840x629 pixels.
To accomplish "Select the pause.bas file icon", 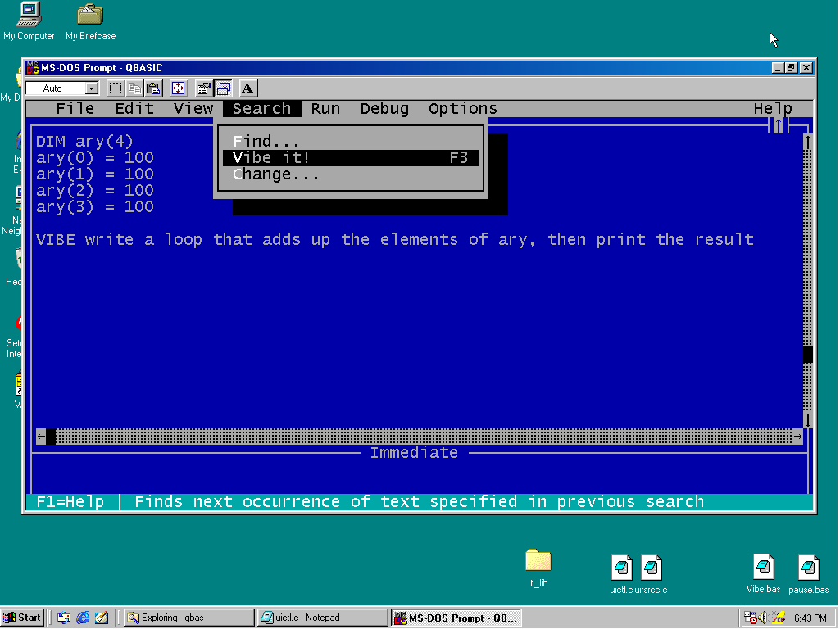I will (x=808, y=574).
